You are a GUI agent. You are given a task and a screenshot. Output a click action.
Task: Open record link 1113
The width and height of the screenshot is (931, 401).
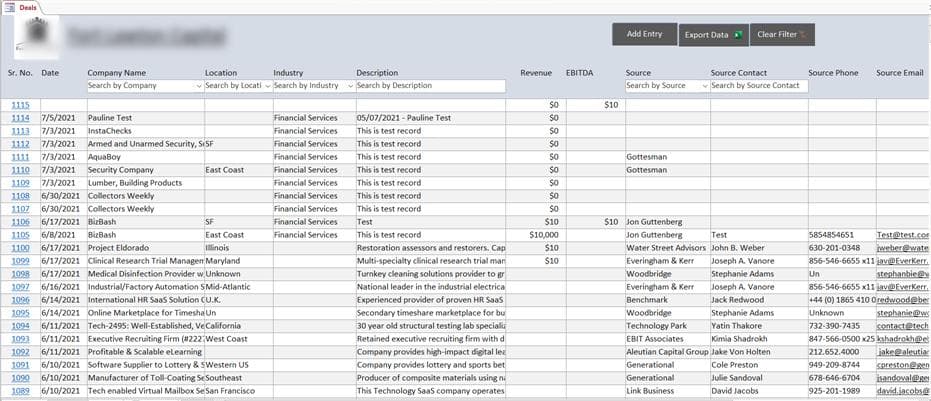point(20,131)
